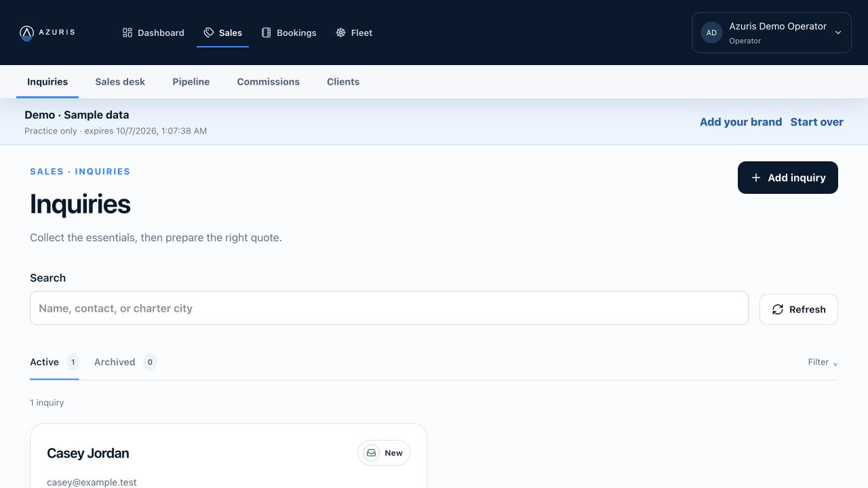
Task: Go to Bookings in top navigation
Action: pyautogui.click(x=289, y=33)
